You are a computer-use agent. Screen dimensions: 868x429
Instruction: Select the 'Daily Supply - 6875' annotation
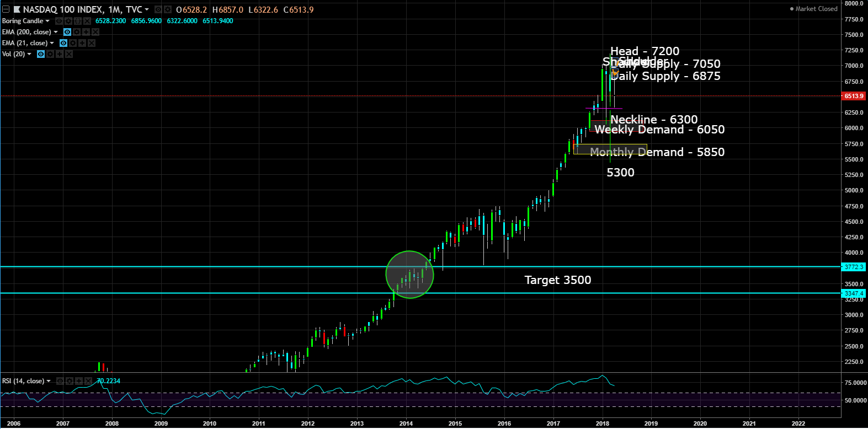point(665,76)
